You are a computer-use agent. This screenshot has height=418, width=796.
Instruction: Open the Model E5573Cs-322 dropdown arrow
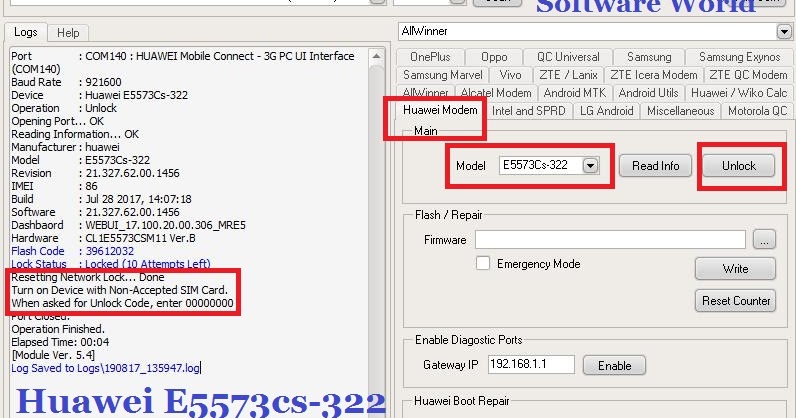(590, 166)
